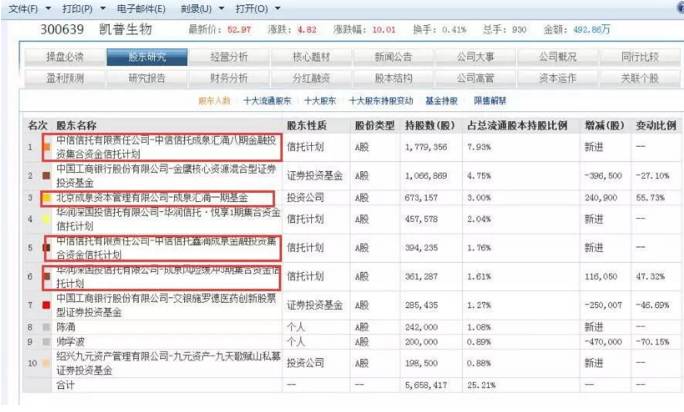Open the 打开(O) menu

(x=251, y=8)
